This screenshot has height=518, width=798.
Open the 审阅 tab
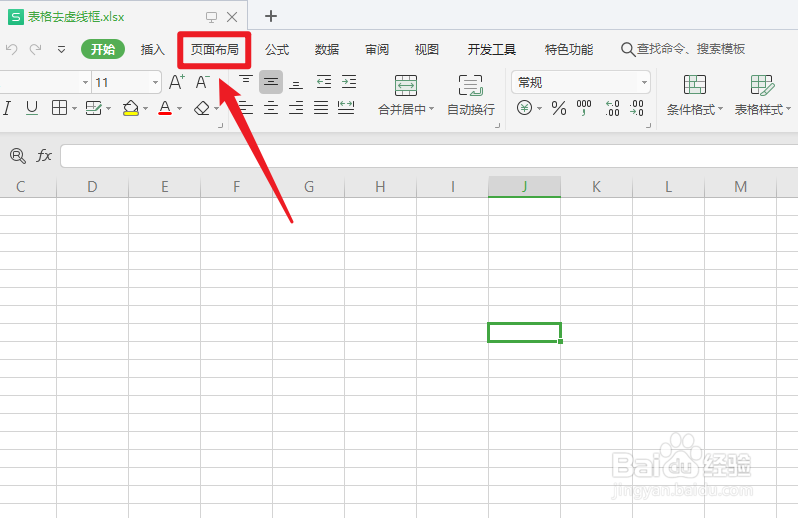point(377,49)
